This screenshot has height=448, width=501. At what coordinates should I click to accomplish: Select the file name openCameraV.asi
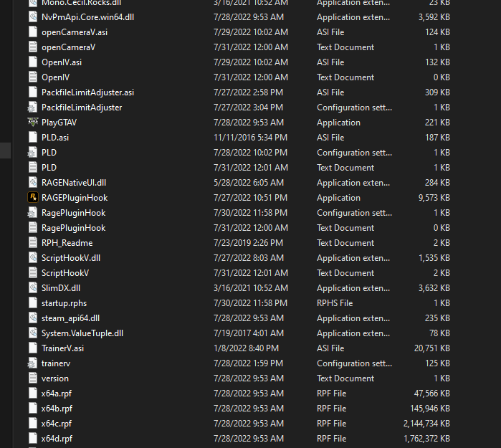point(75,32)
